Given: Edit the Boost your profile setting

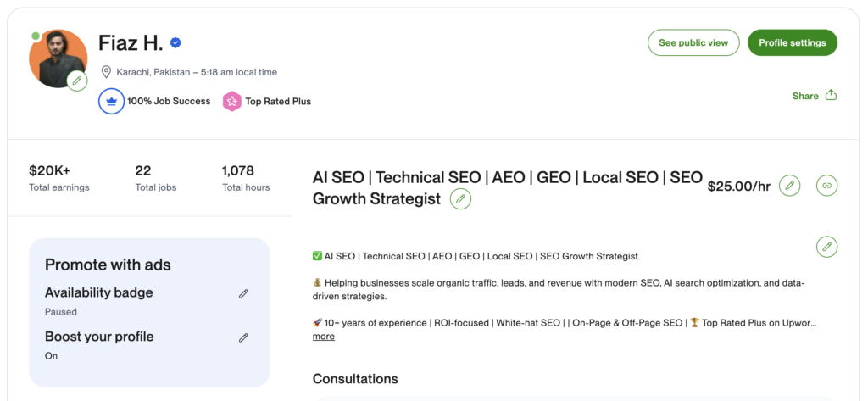Looking at the screenshot, I should [243, 337].
